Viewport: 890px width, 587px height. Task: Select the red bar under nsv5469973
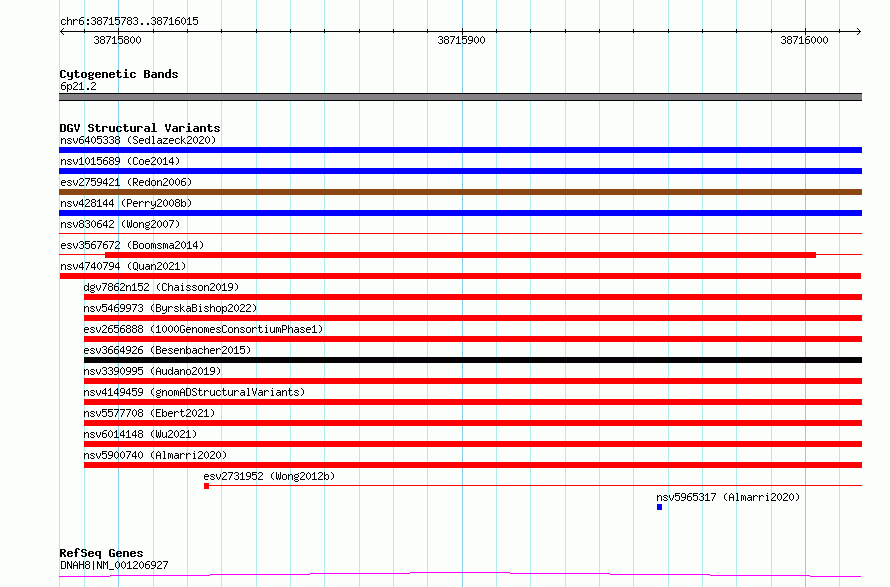click(473, 318)
